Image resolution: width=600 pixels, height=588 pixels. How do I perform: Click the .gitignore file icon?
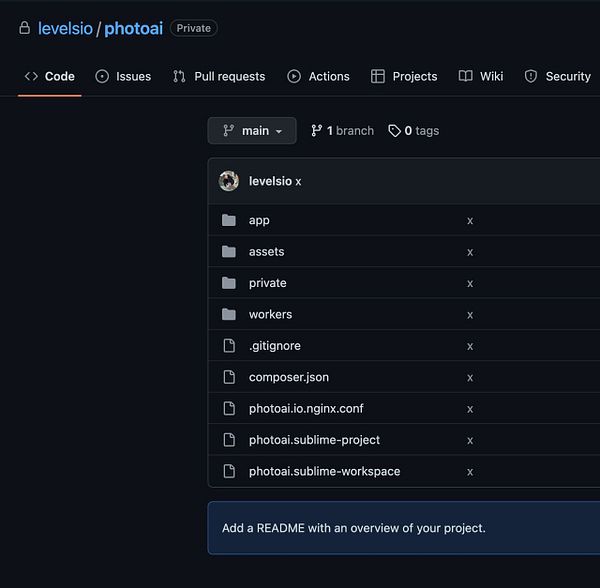[229, 346]
